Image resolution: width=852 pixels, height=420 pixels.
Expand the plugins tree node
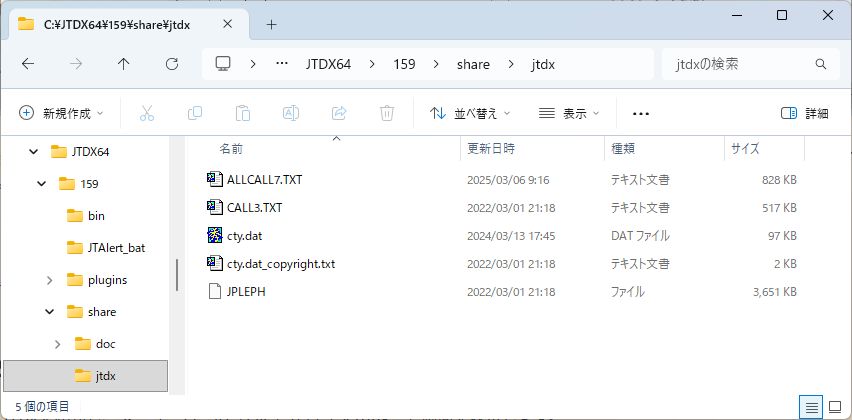pyautogui.click(x=49, y=280)
